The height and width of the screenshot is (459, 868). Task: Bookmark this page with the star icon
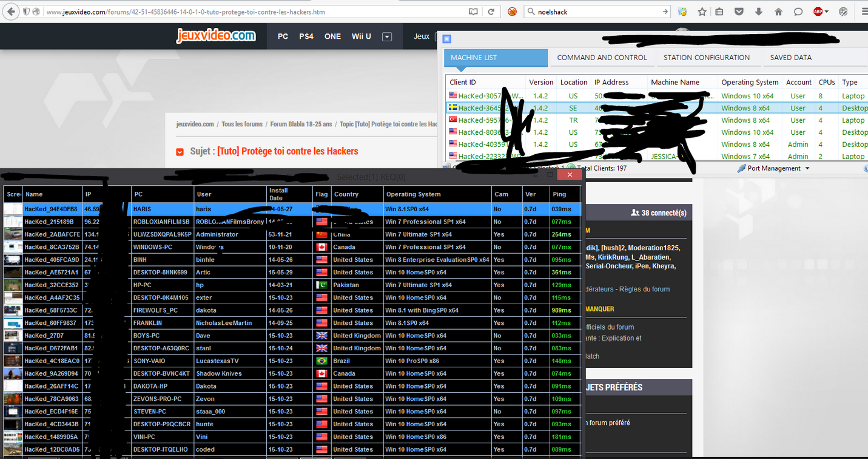[702, 12]
